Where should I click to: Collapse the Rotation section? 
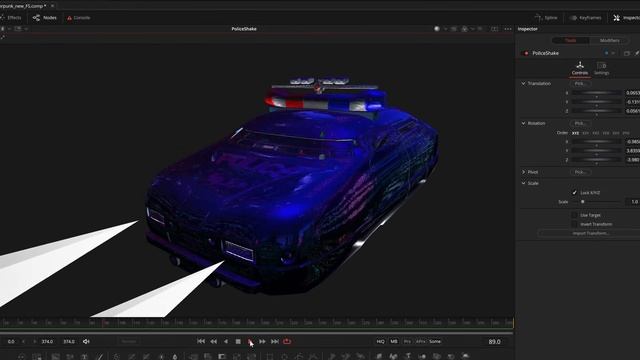point(524,123)
